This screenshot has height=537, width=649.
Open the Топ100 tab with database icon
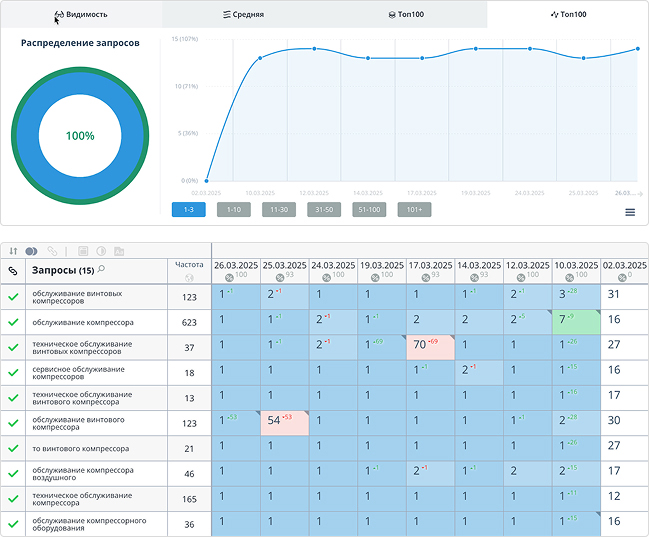click(405, 15)
